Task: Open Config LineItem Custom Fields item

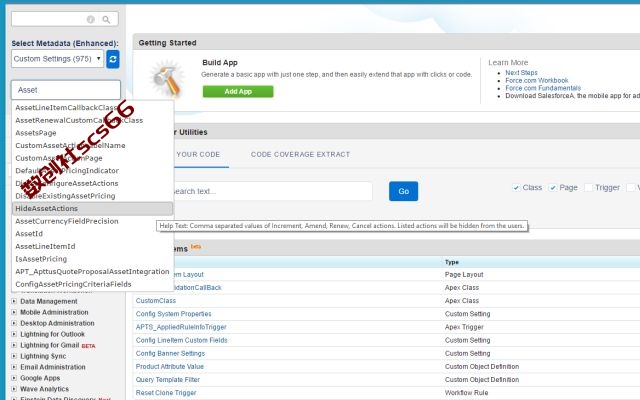Action: [x=182, y=340]
